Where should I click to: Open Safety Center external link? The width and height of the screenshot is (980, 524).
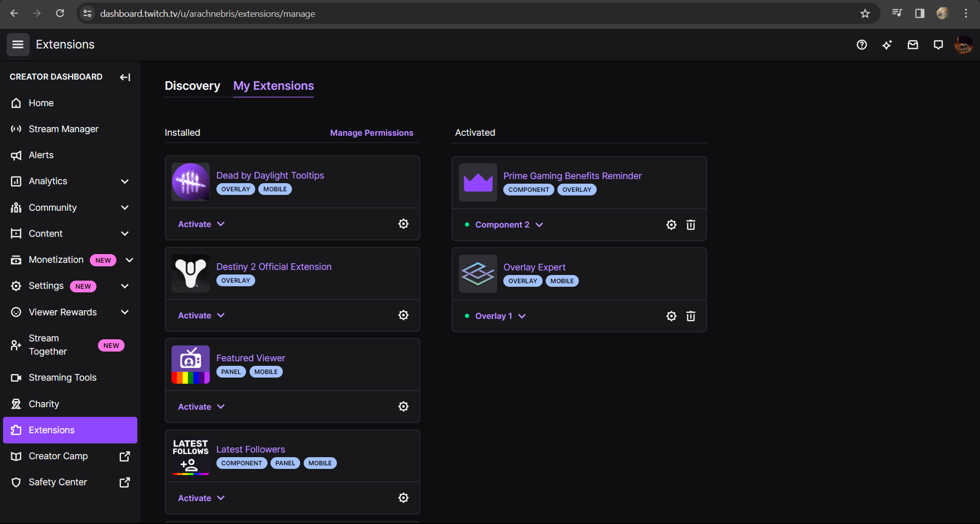pyautogui.click(x=70, y=482)
